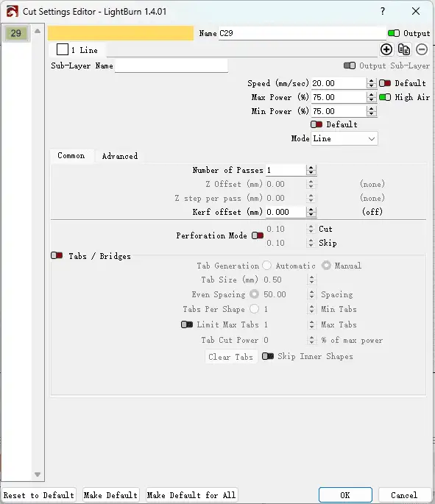Adjust Tab Cut Power spinner
Image resolution: width=435 pixels, height=504 pixels.
click(x=311, y=340)
